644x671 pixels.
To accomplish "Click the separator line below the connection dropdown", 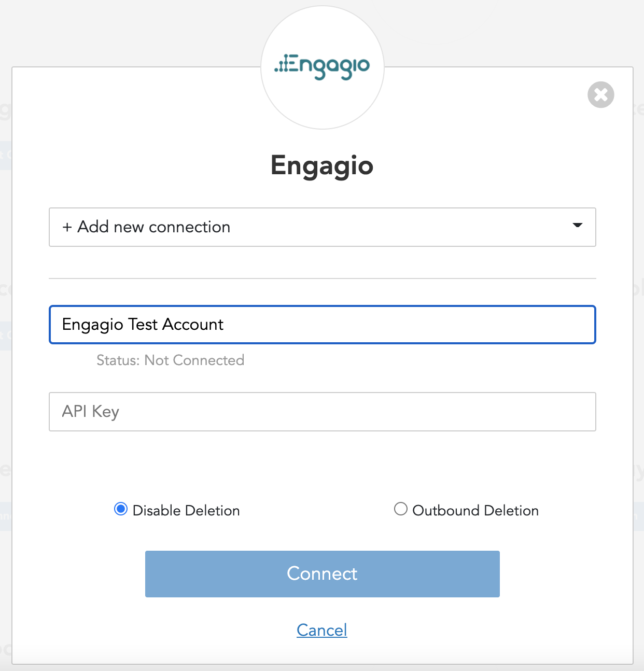I will (x=321, y=278).
